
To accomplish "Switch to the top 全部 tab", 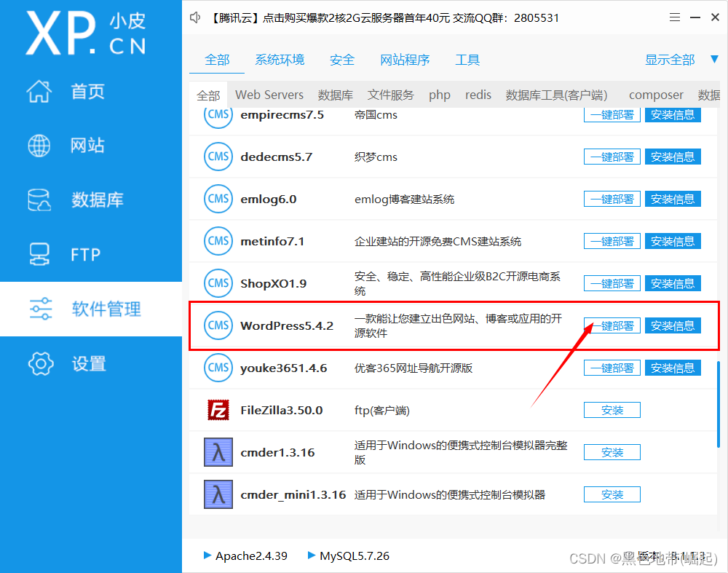I will pos(217,60).
